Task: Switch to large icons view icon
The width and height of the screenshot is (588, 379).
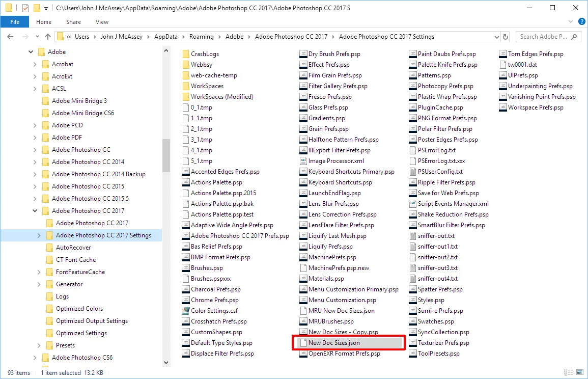Action: [580, 372]
